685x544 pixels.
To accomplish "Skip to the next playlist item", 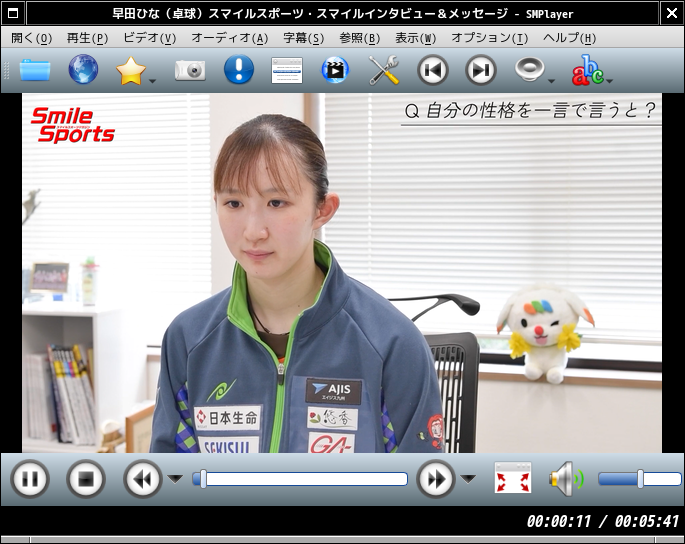I will (x=481, y=70).
